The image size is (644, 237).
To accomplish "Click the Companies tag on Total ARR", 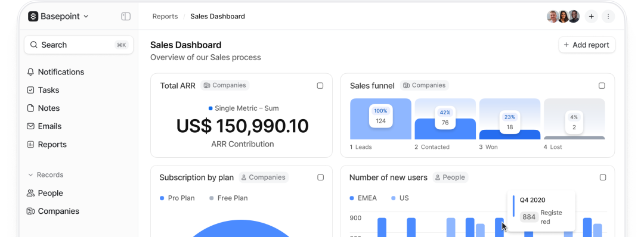I will point(225,85).
